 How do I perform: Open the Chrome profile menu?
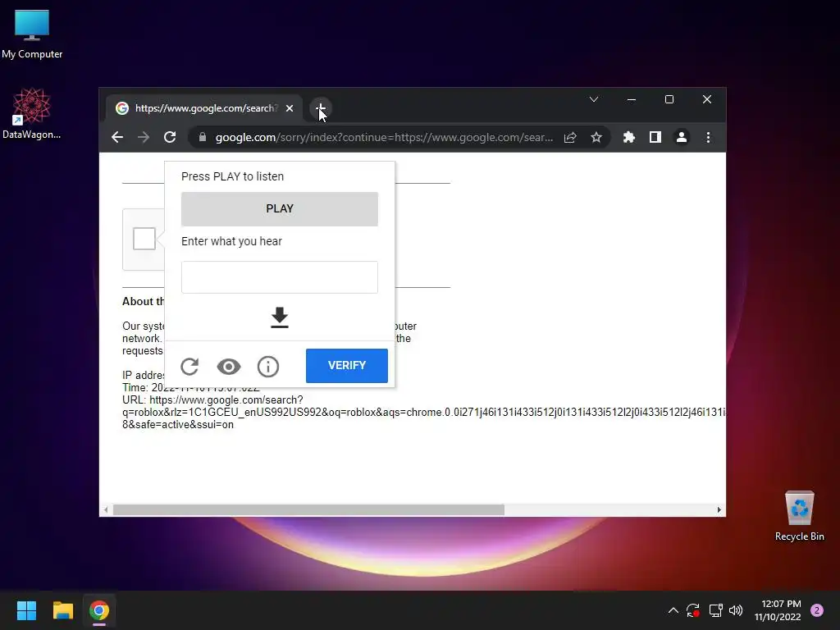[x=682, y=138]
